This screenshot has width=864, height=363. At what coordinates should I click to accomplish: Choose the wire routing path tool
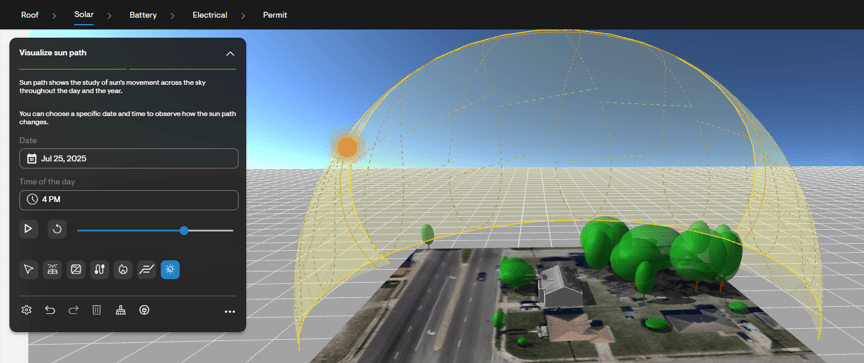(99, 269)
